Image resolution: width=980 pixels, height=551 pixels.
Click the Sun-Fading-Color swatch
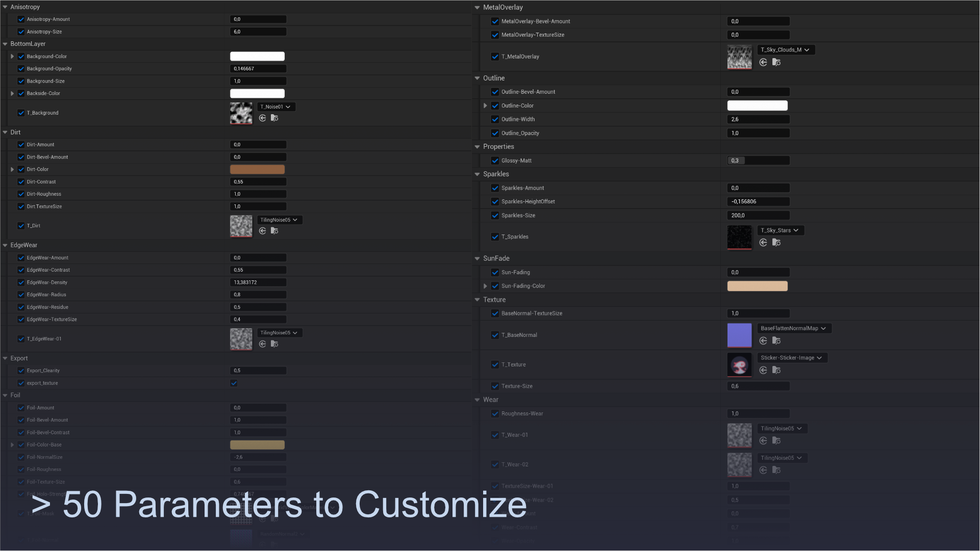(x=757, y=286)
